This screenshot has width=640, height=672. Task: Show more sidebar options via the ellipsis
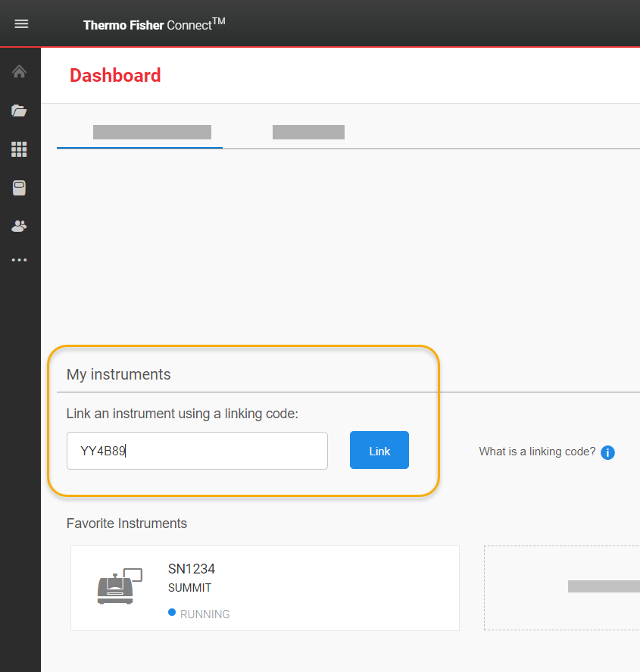20,260
